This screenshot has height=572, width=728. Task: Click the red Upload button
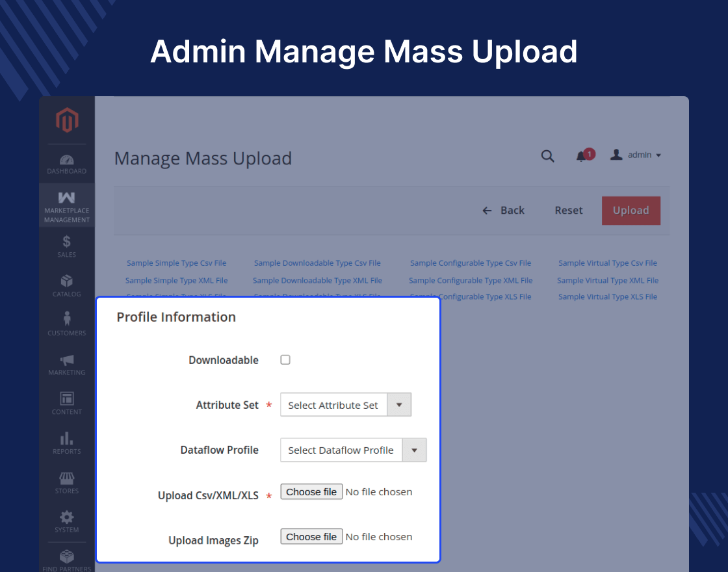631,211
